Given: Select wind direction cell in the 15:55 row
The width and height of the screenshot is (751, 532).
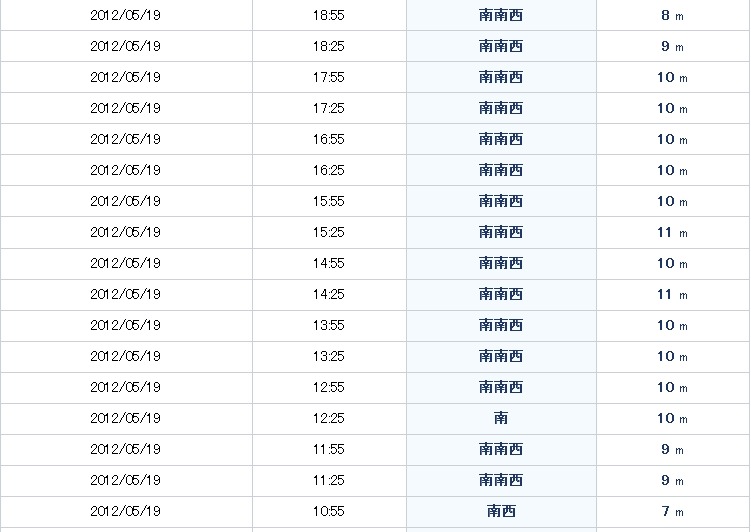Looking at the screenshot, I should [x=501, y=201].
